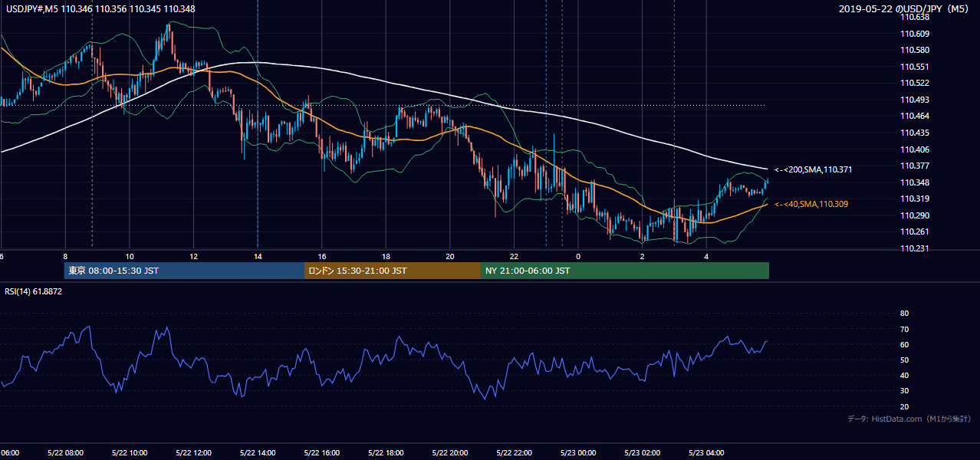Click the bottom date label 5/22 22:00
Viewport: 980px width, 460px height.
point(514,453)
